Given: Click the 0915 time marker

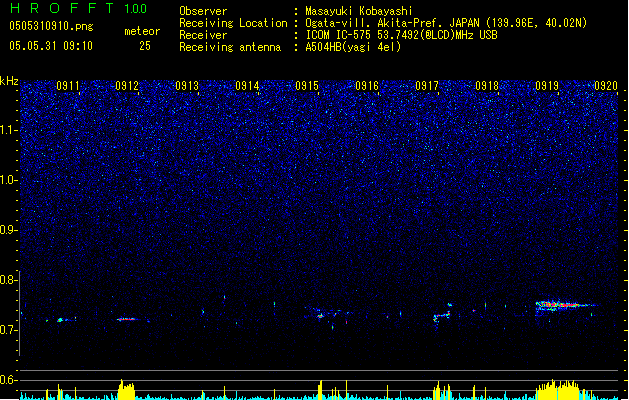Looking at the screenshot, I should click(307, 85).
